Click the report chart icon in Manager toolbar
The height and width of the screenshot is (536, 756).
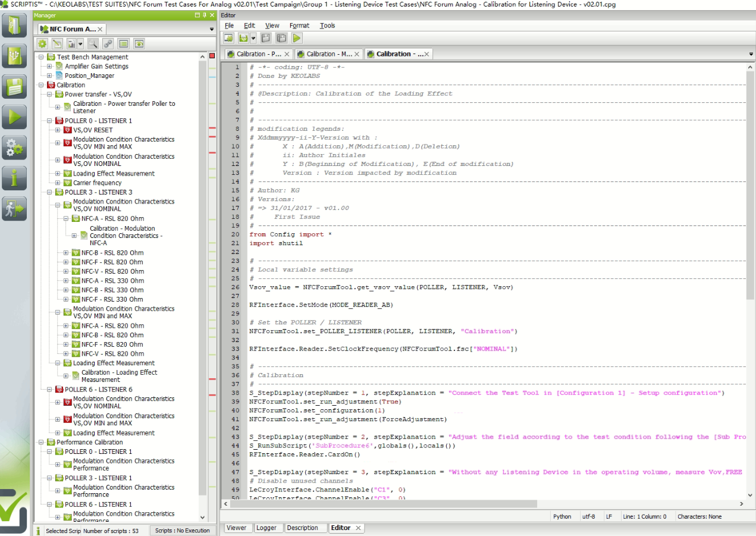[71, 43]
